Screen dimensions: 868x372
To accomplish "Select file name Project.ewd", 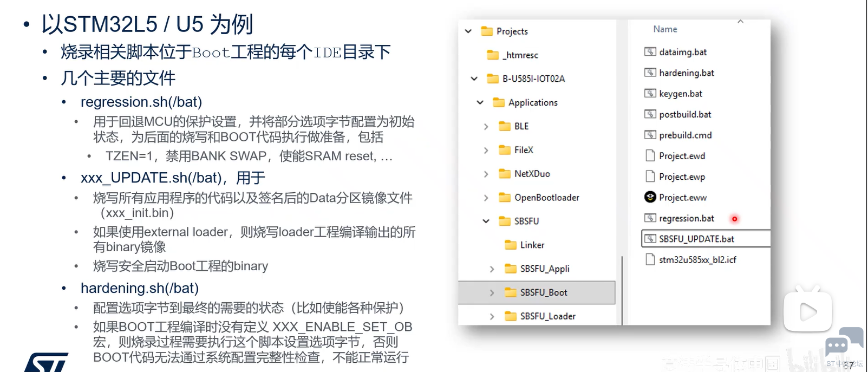I will coord(682,156).
